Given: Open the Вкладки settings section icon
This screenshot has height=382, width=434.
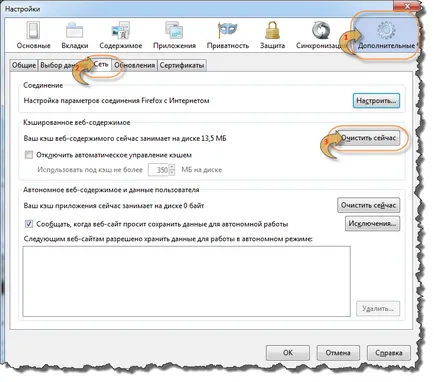Looking at the screenshot, I should (75, 35).
